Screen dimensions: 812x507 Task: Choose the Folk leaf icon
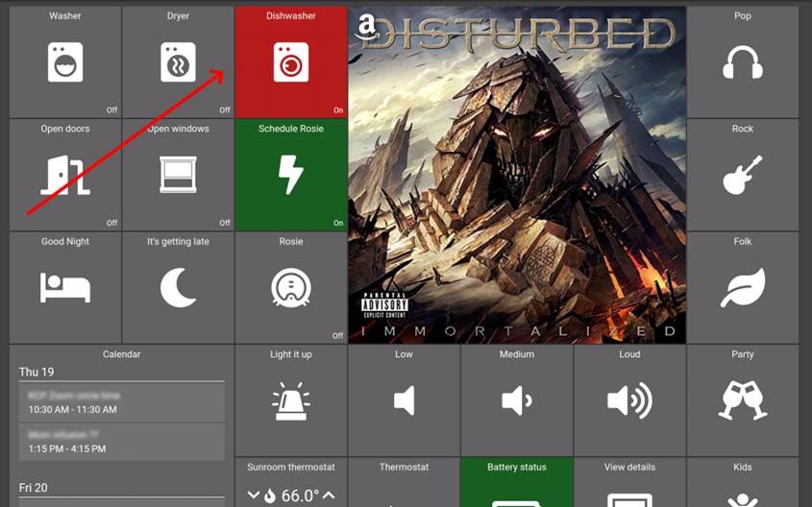click(742, 287)
